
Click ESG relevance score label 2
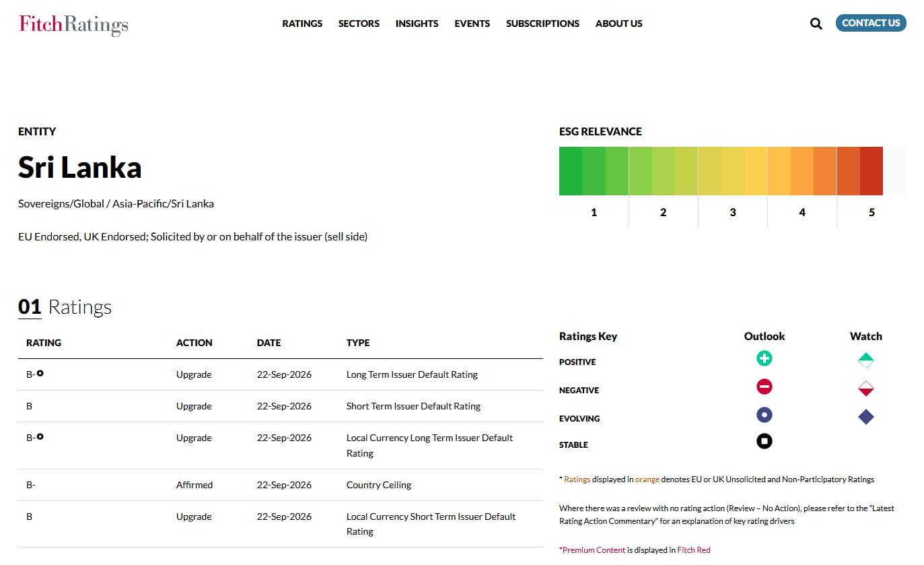663,212
